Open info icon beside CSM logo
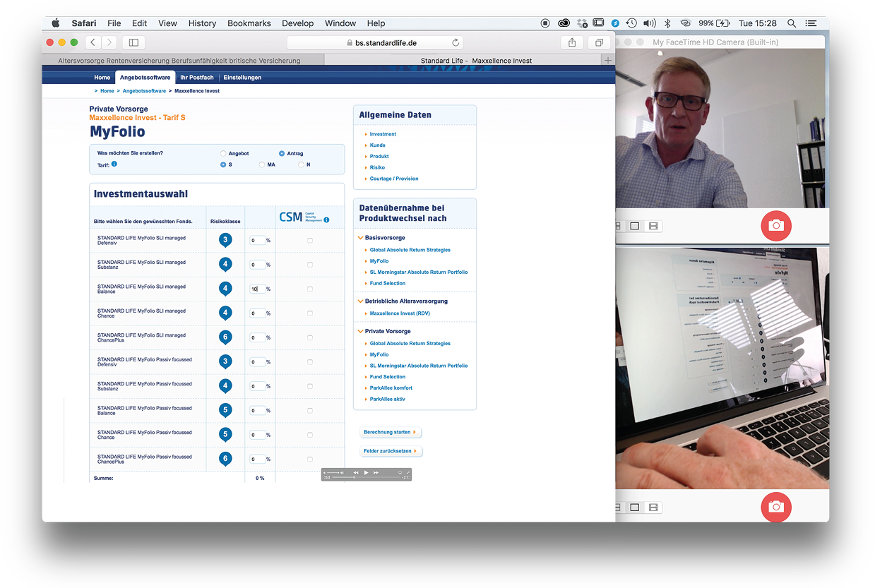 tap(326, 220)
